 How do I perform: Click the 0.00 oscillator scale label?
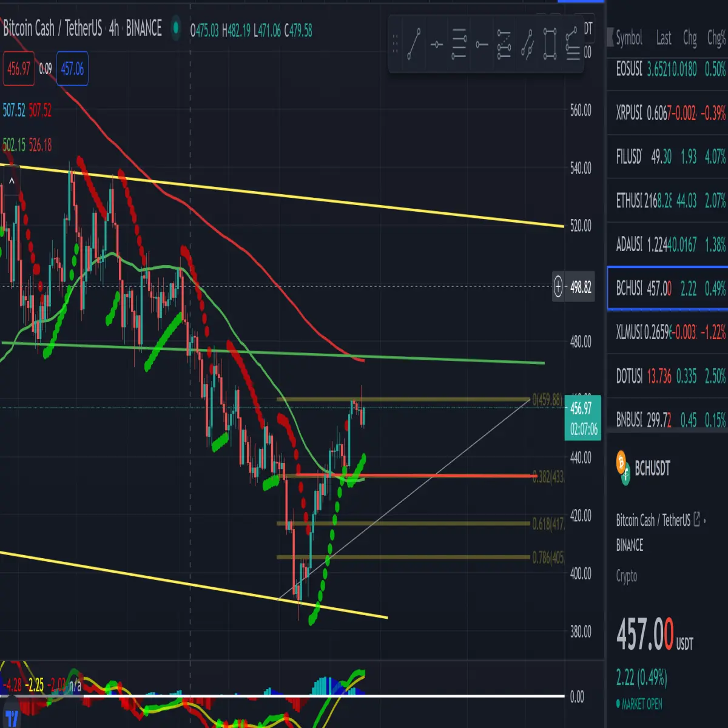[577, 696]
